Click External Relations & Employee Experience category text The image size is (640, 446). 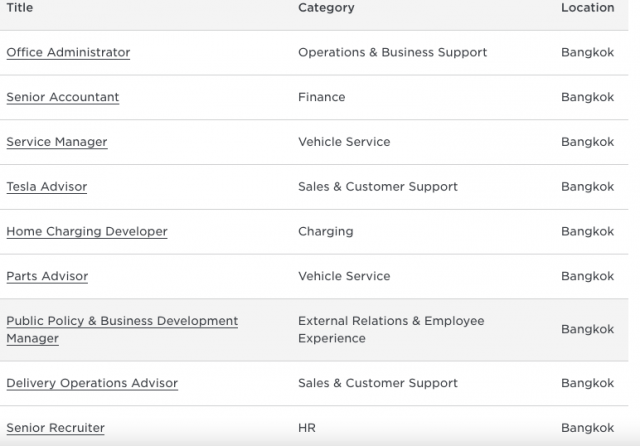click(x=390, y=329)
